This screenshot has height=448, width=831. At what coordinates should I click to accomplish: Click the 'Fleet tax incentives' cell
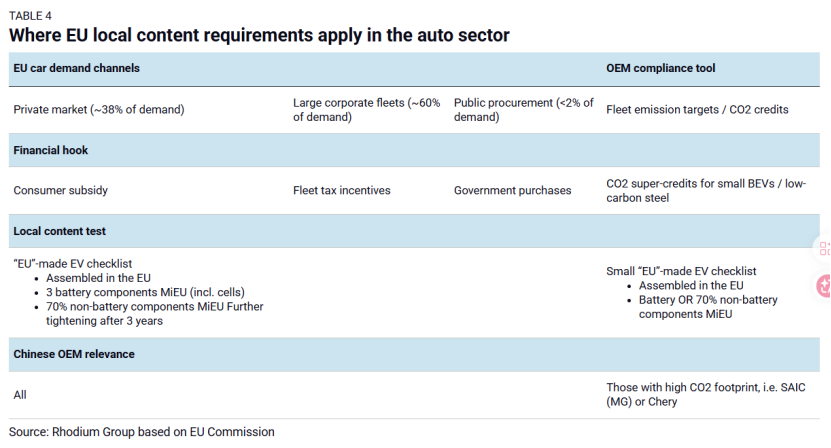click(x=341, y=190)
